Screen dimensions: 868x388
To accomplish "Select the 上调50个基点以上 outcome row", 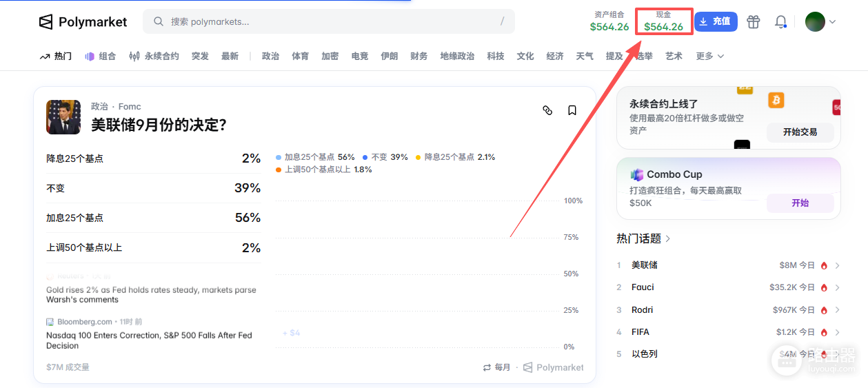I will click(x=153, y=247).
